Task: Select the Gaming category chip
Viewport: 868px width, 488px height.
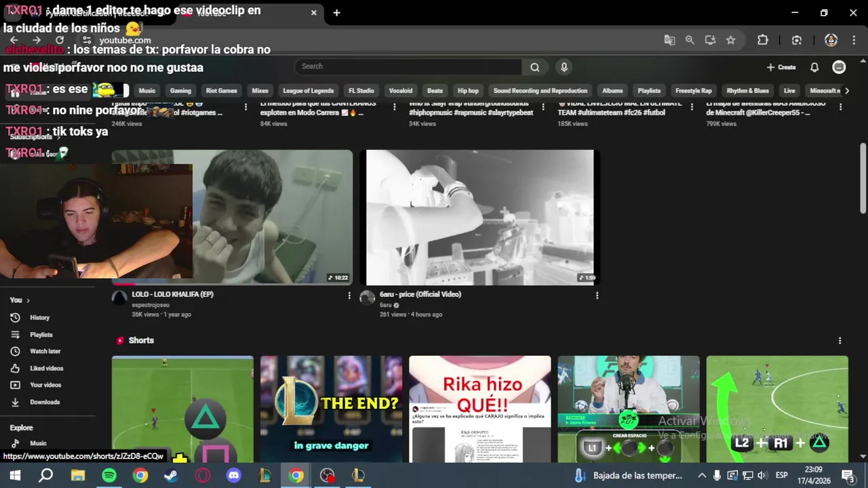Action: pos(180,91)
